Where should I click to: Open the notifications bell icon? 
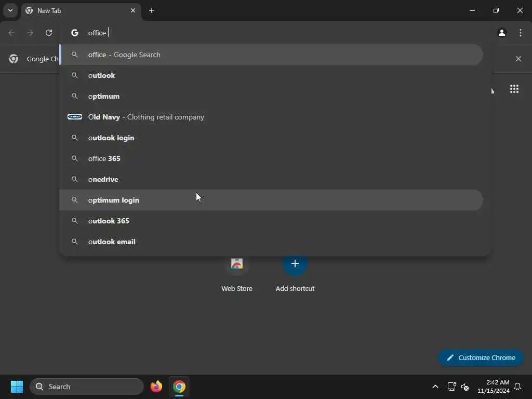pos(518,387)
